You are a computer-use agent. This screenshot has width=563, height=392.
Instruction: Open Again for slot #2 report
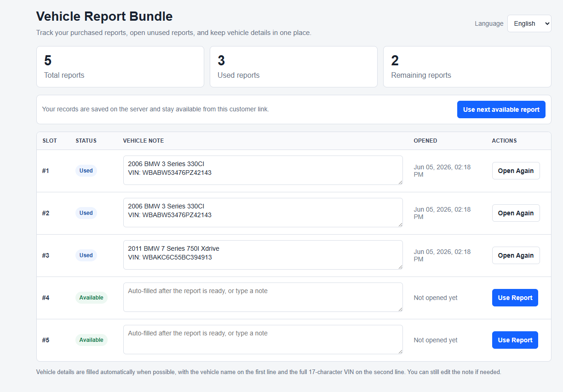(x=516, y=213)
